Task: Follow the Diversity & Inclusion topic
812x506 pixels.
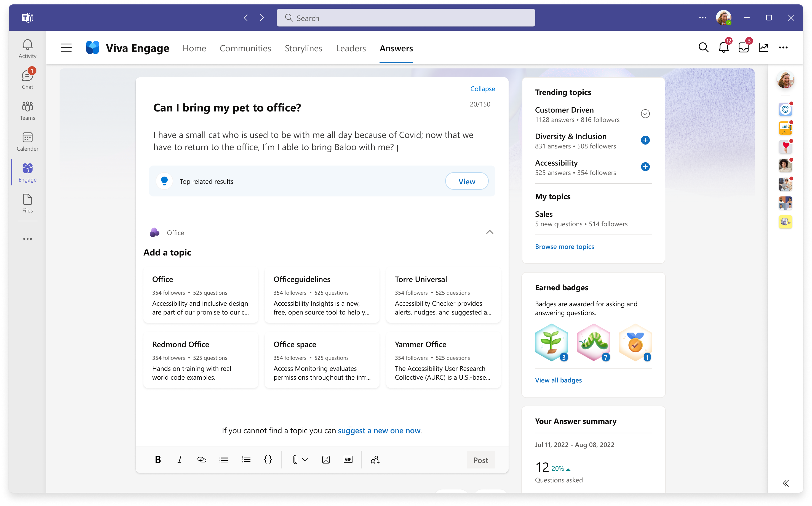Action: [645, 140]
